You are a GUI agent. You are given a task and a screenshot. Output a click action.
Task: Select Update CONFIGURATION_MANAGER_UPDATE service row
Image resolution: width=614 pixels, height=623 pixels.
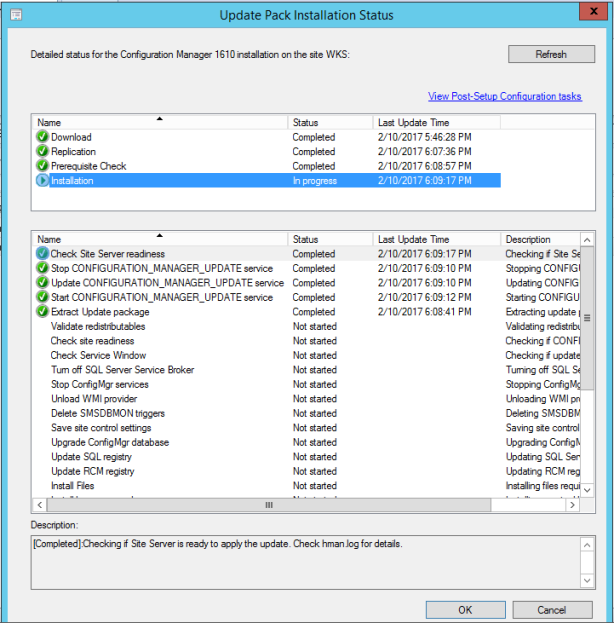coord(308,282)
